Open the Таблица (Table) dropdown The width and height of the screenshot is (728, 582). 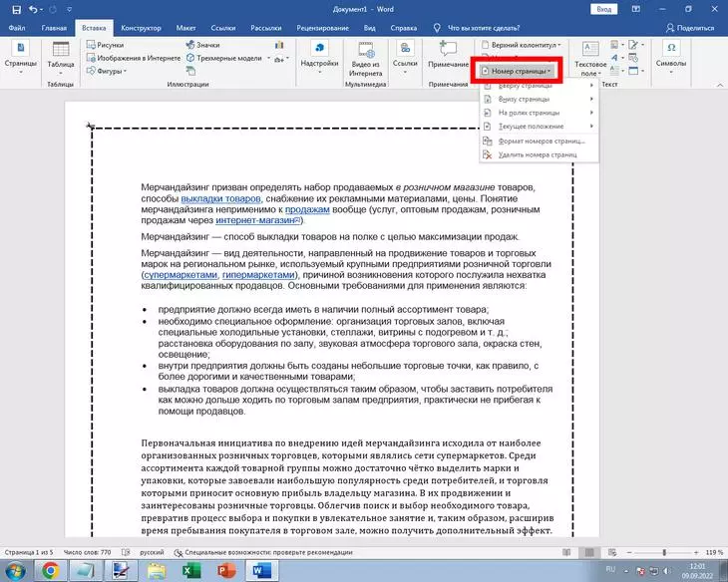[x=61, y=59]
